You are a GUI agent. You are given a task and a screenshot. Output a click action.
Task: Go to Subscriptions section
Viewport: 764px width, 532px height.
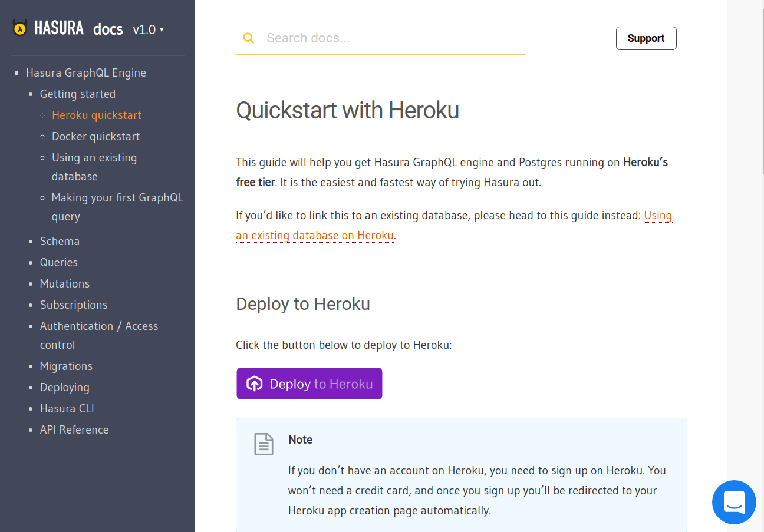pyautogui.click(x=74, y=305)
